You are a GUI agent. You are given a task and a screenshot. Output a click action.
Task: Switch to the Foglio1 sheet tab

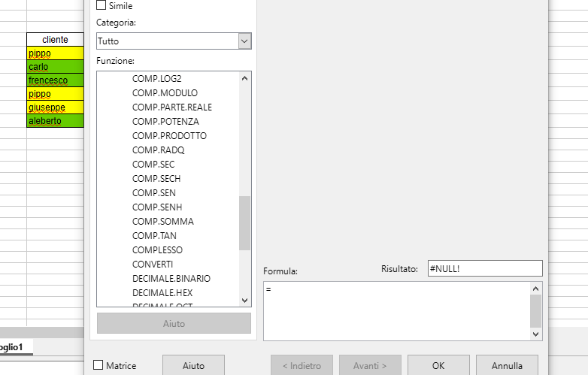(15, 347)
